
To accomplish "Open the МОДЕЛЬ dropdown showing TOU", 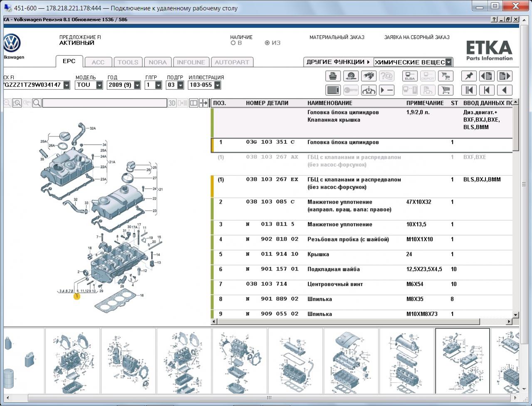I will tap(99, 85).
